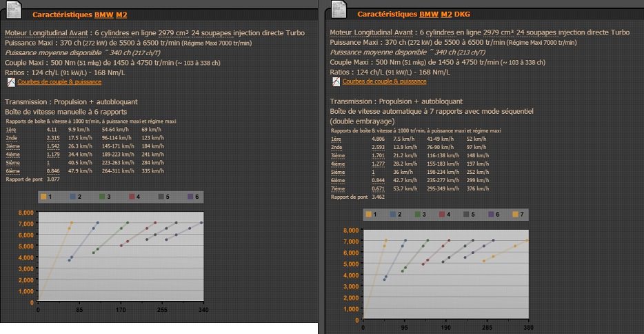Click the '(double embrayage)' text
This screenshot has width=644, height=334.
(x=362, y=121)
